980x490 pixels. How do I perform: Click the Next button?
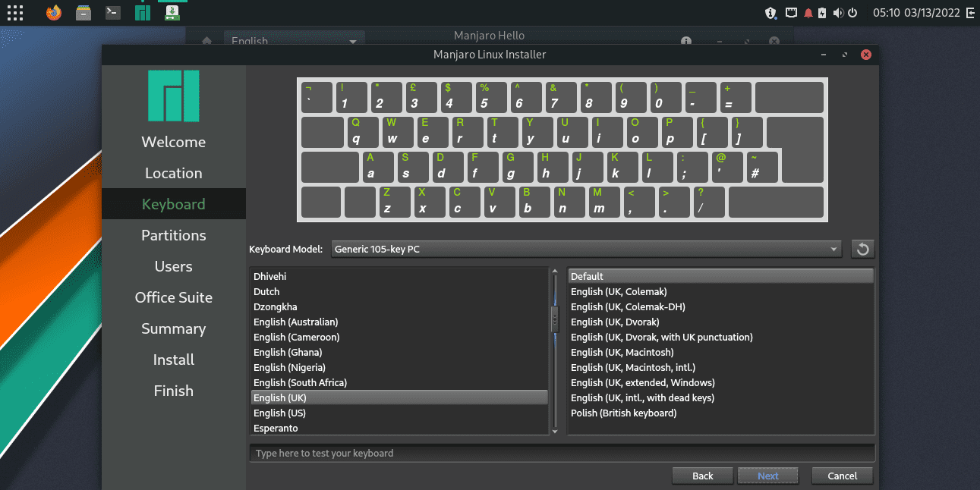(768, 476)
